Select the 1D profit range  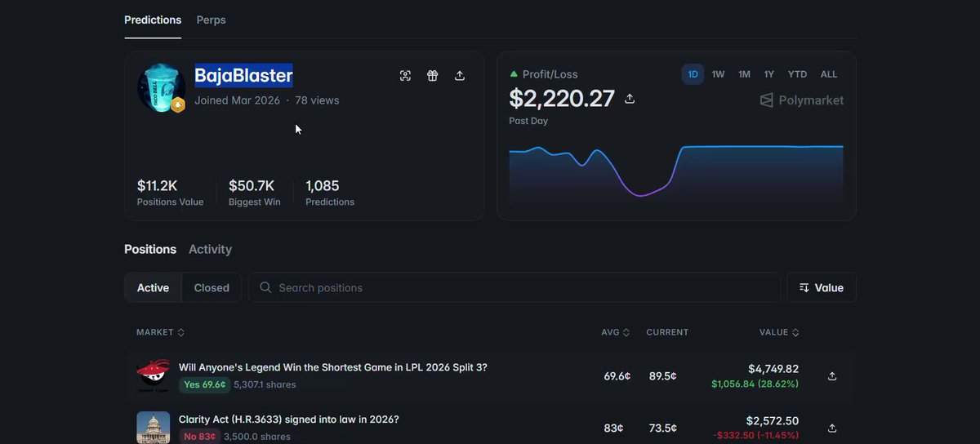tap(693, 74)
